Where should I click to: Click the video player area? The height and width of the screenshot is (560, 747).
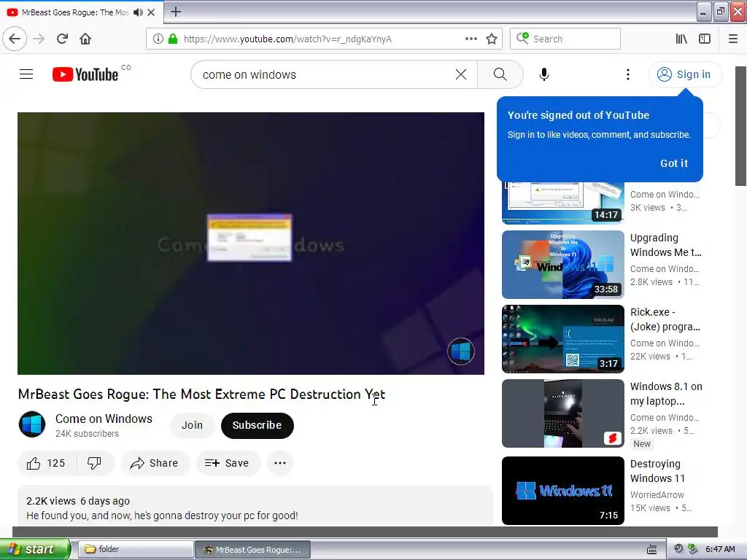tap(251, 244)
